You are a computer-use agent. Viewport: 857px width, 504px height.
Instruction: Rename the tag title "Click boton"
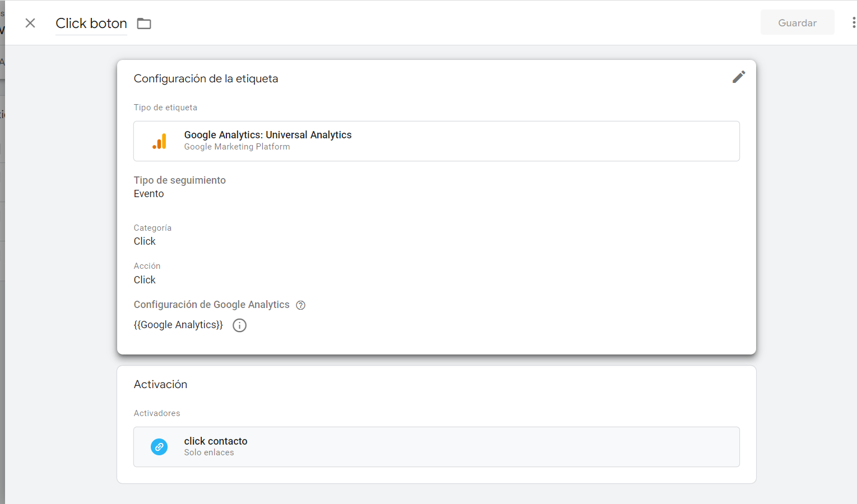91,24
